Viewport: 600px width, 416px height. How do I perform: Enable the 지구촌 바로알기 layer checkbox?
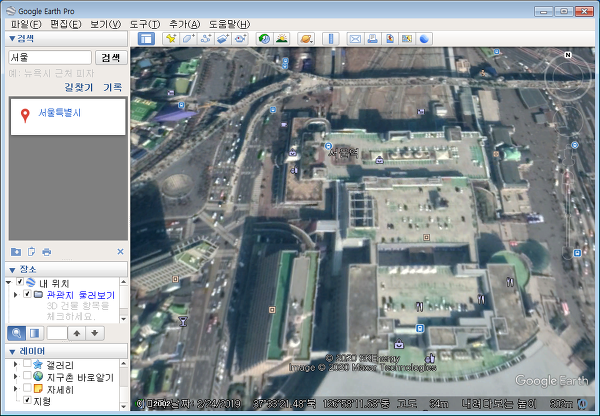click(27, 375)
